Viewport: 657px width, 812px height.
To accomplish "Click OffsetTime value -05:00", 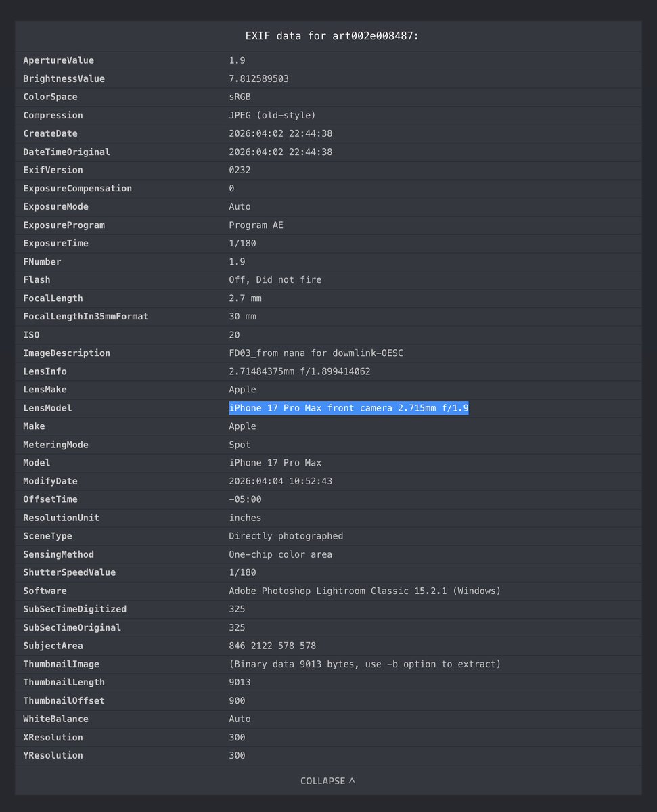I will (x=245, y=499).
